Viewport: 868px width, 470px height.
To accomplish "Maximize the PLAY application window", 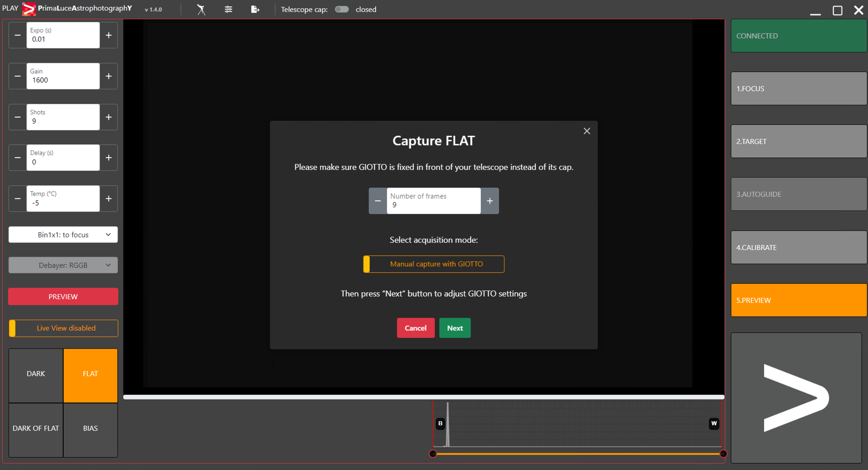I will click(837, 10).
